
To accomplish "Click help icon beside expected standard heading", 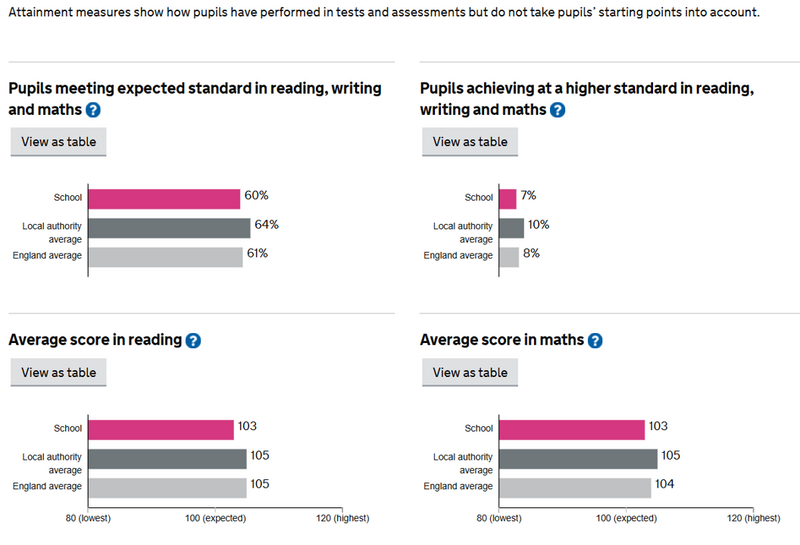I will (94, 110).
